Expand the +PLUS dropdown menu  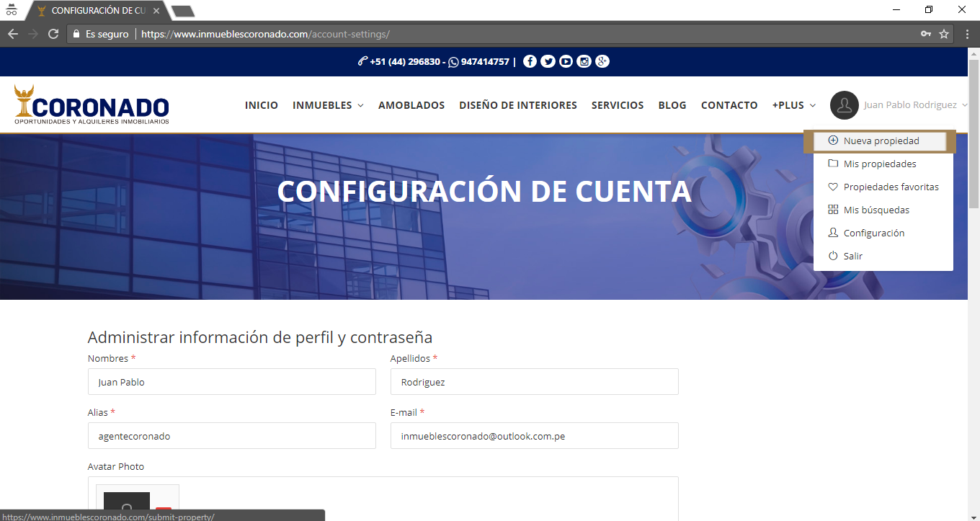point(793,105)
